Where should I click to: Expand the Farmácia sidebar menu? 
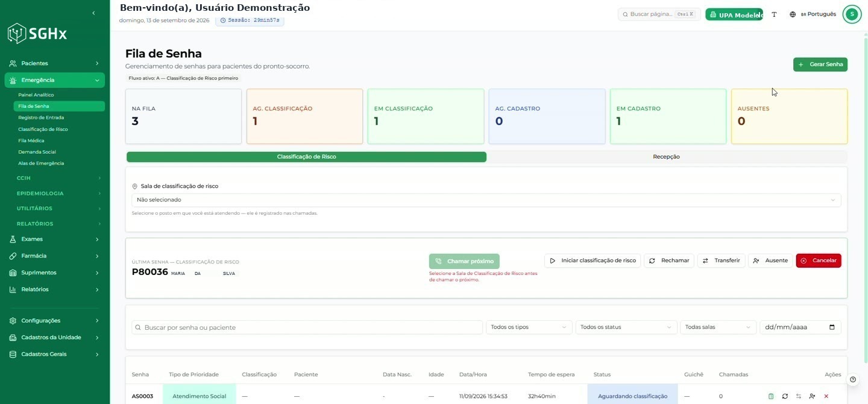(x=55, y=256)
